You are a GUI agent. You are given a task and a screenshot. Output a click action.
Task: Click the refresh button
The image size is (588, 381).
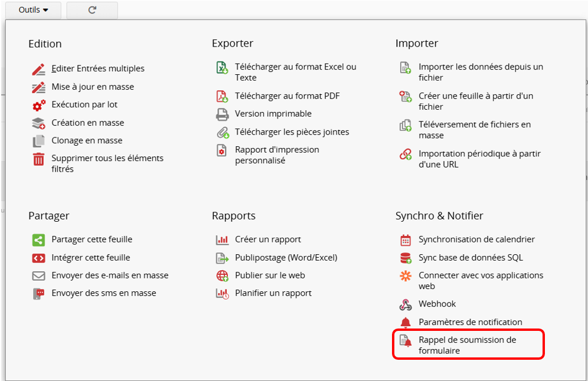[92, 10]
